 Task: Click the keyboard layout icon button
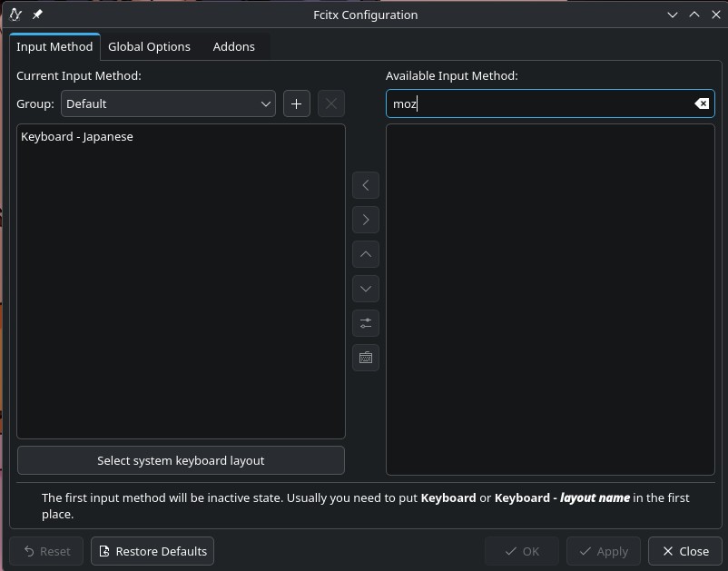[366, 358]
